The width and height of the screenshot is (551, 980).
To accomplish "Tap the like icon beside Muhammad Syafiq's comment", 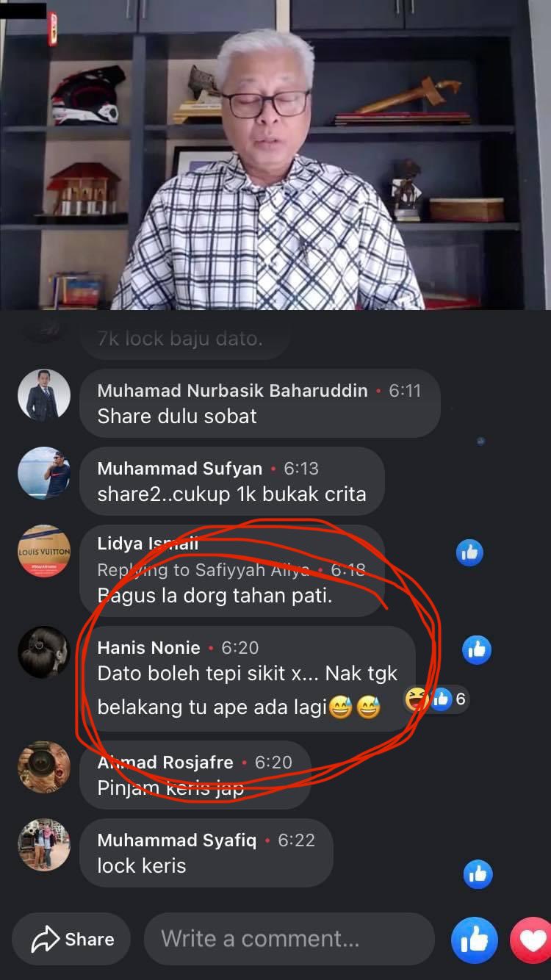I will (478, 874).
